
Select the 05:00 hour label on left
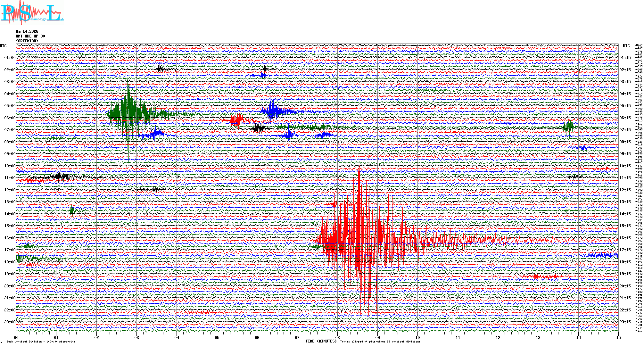(x=10, y=106)
